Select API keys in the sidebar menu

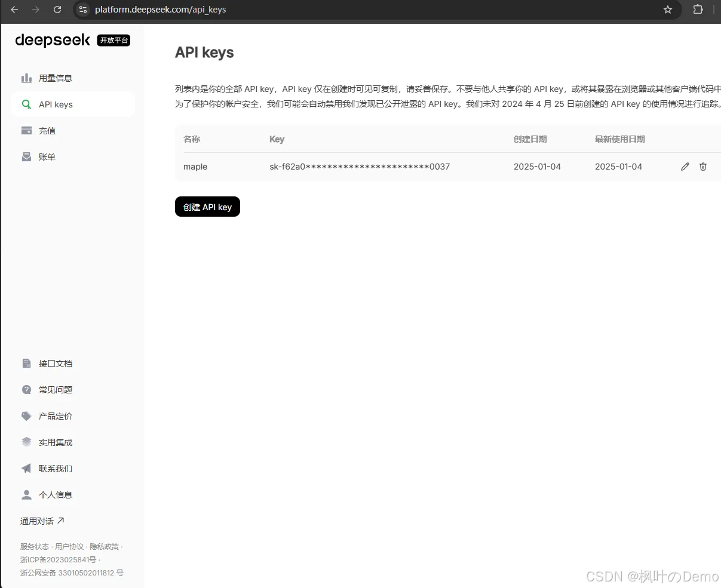pyautogui.click(x=56, y=104)
